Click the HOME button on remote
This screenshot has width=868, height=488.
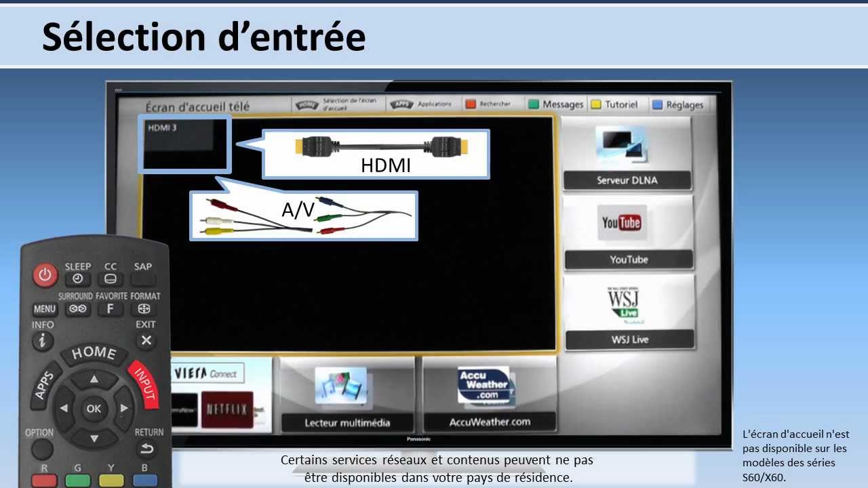pyautogui.click(x=94, y=353)
